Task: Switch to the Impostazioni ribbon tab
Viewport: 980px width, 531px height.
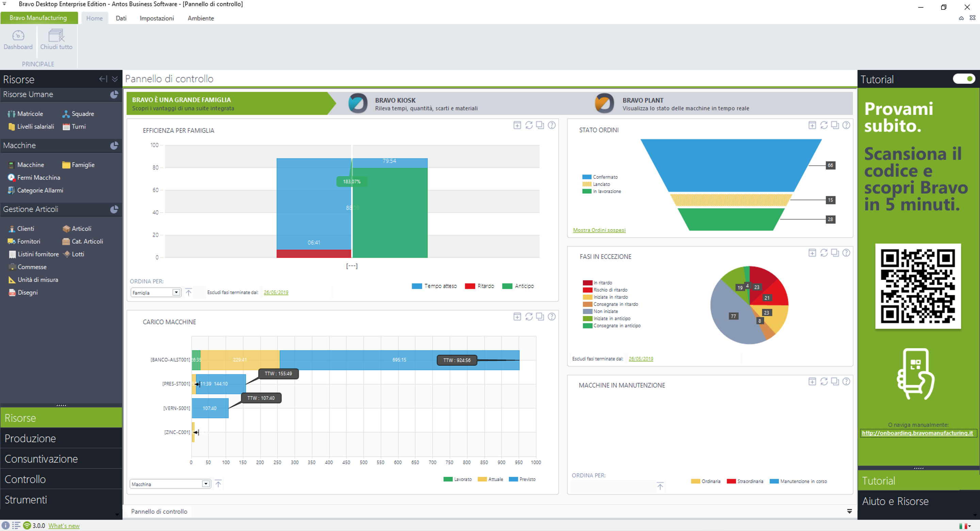Action: click(157, 18)
